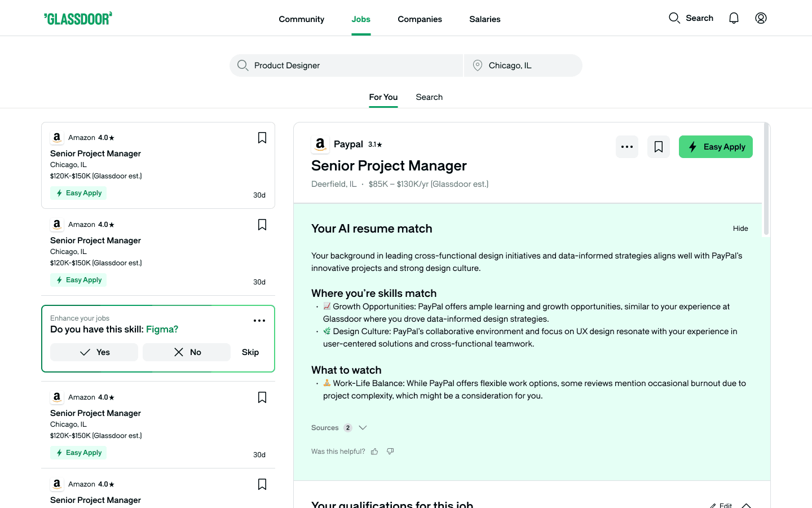
Task: Bookmark the Amazon job below skill prompt
Action: tap(262, 397)
